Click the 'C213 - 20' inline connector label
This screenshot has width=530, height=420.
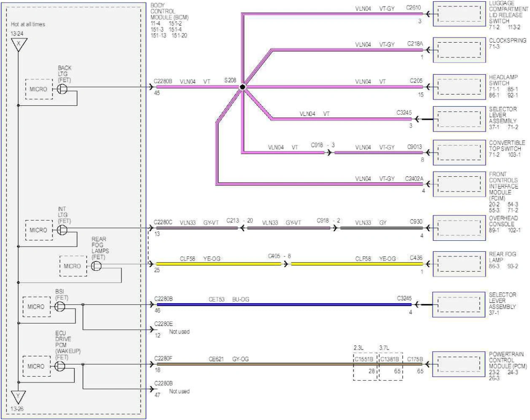coord(239,221)
